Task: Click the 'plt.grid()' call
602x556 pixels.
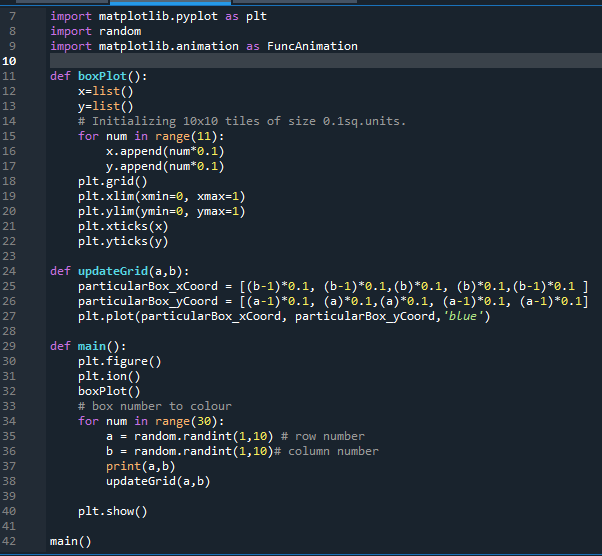Action: click(113, 181)
